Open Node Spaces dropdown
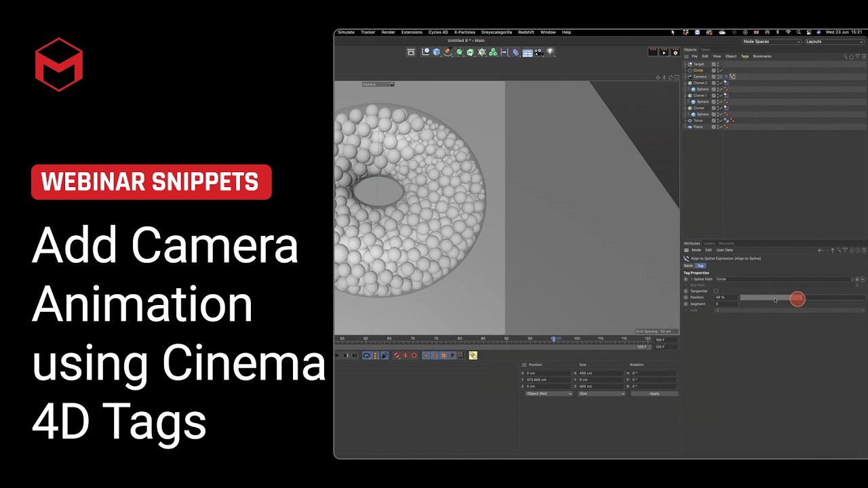This screenshot has height=488, width=868. coord(772,41)
